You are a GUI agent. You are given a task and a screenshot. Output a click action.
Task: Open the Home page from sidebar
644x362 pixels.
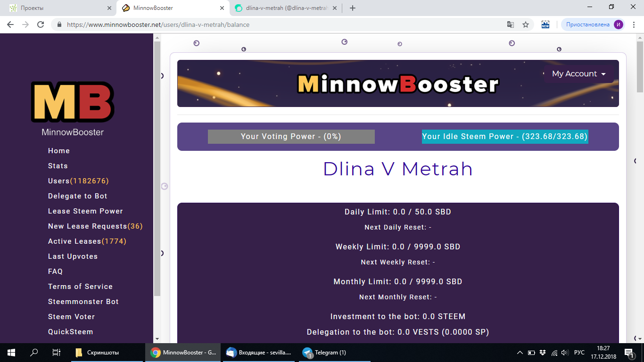click(x=59, y=151)
